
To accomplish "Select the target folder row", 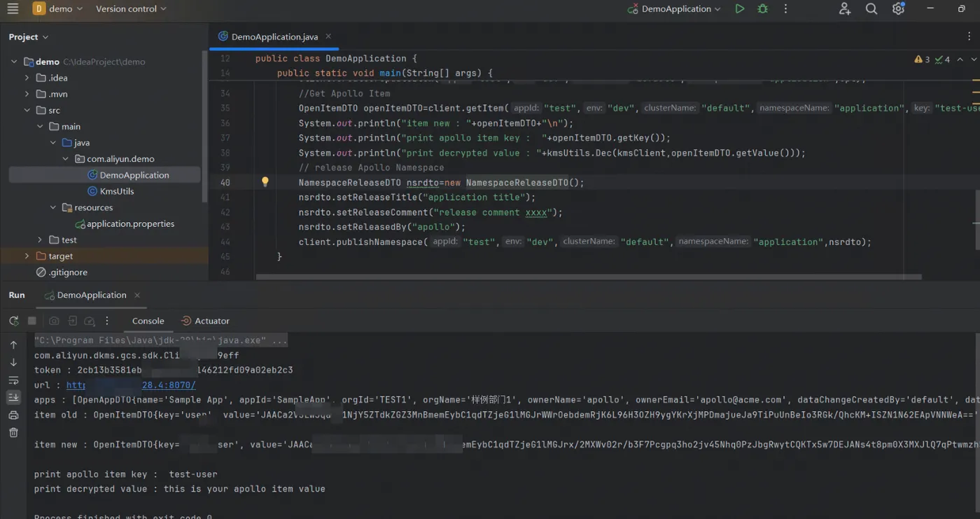I will [x=105, y=256].
